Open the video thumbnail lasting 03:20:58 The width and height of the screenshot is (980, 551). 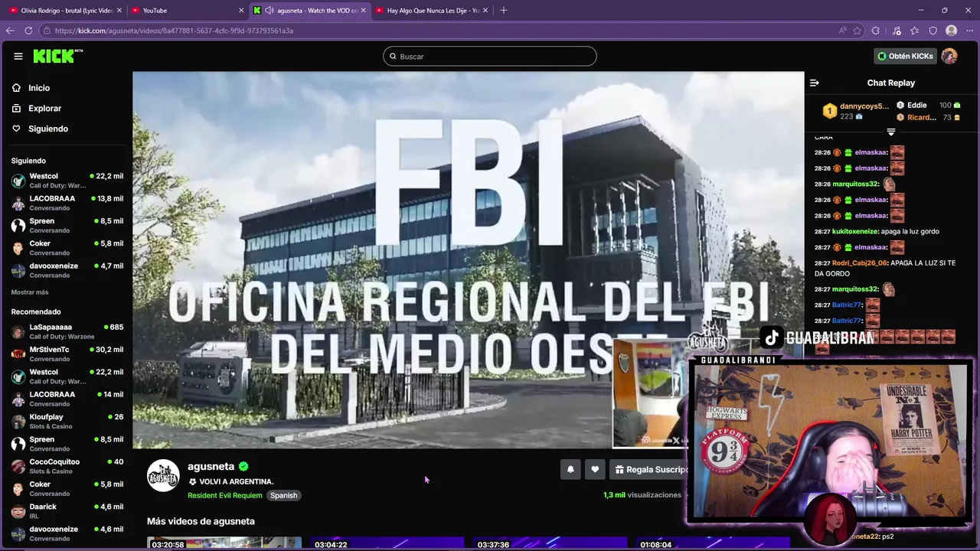coord(224,544)
